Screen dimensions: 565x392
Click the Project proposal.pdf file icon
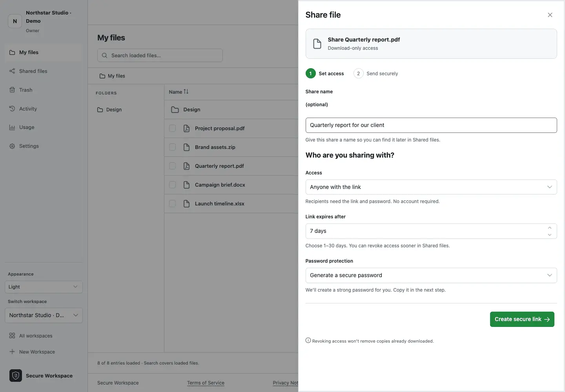point(187,129)
